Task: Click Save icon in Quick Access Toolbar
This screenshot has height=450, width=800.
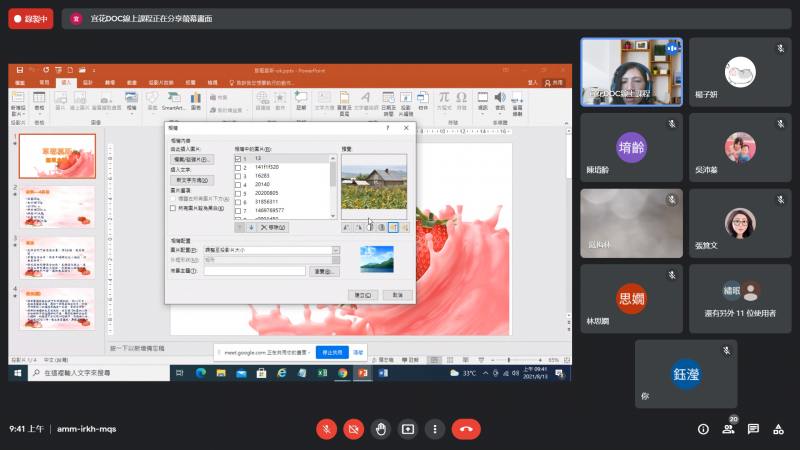Action: (x=19, y=70)
